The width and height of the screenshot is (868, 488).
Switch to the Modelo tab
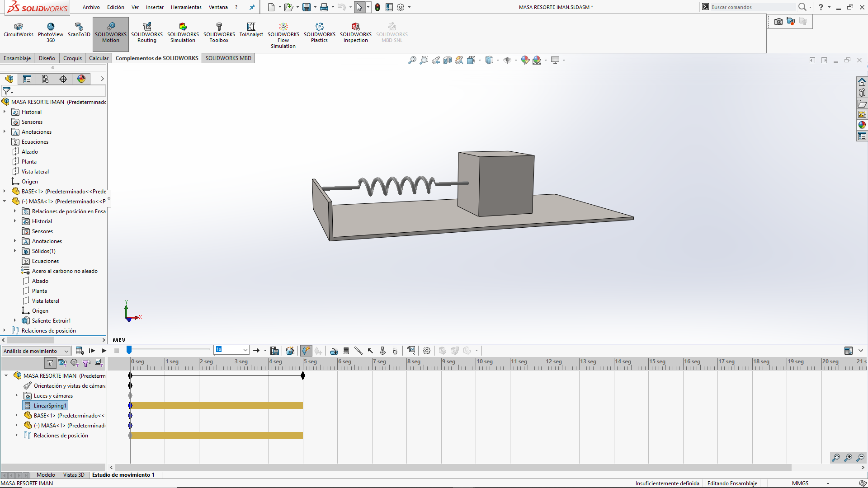pos(46,475)
